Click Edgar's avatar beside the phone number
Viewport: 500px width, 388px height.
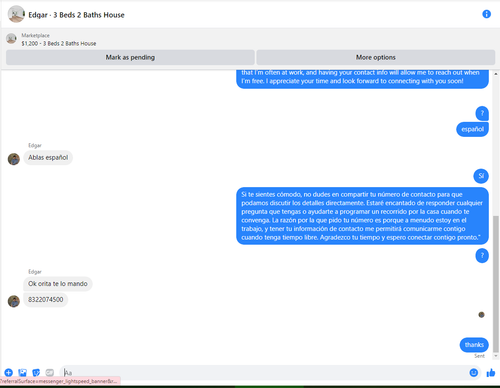coord(14,301)
